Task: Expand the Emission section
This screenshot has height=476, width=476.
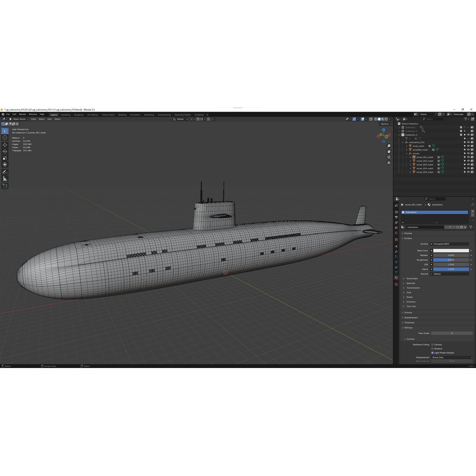Action: (411, 302)
